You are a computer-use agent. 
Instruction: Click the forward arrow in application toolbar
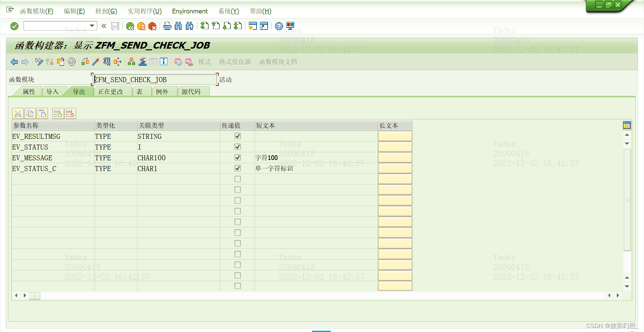tap(25, 62)
